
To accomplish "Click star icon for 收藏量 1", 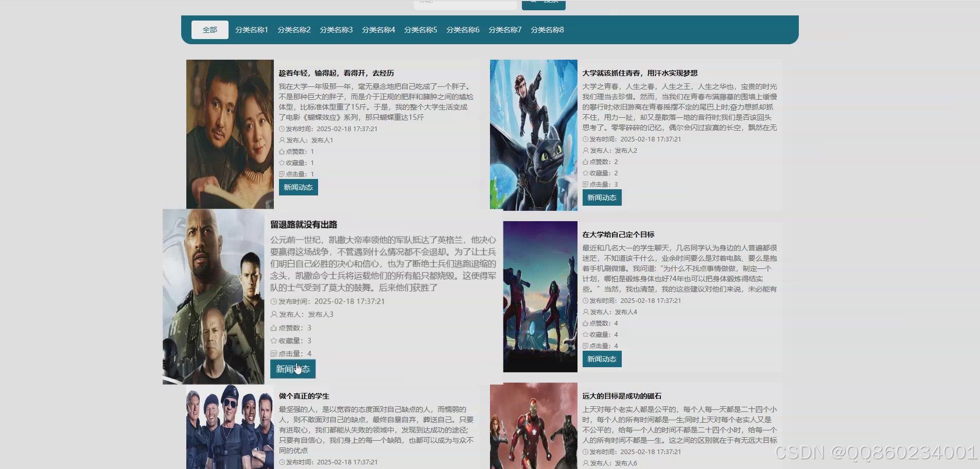I will pyautogui.click(x=282, y=163).
